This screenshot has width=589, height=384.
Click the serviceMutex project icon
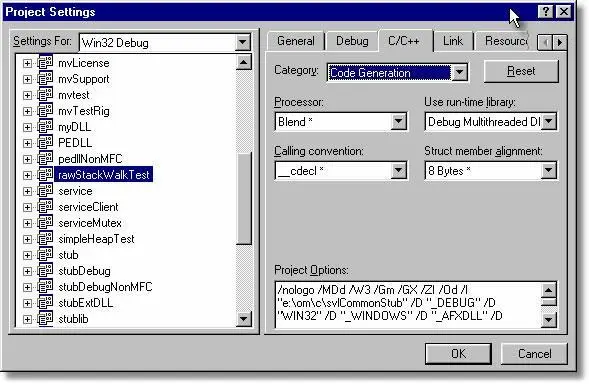click(x=45, y=223)
